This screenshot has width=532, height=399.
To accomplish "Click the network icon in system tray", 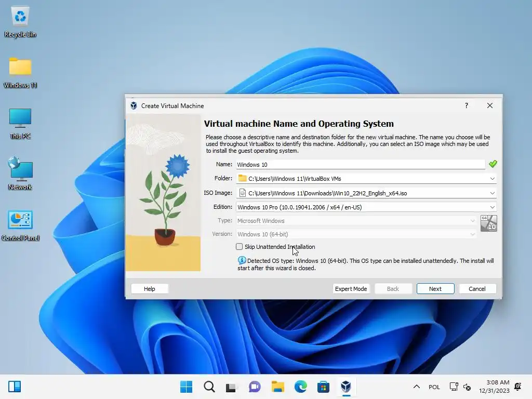I will point(454,387).
